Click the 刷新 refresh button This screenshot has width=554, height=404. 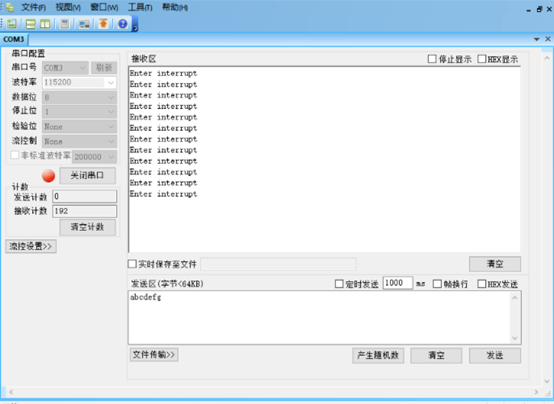104,68
